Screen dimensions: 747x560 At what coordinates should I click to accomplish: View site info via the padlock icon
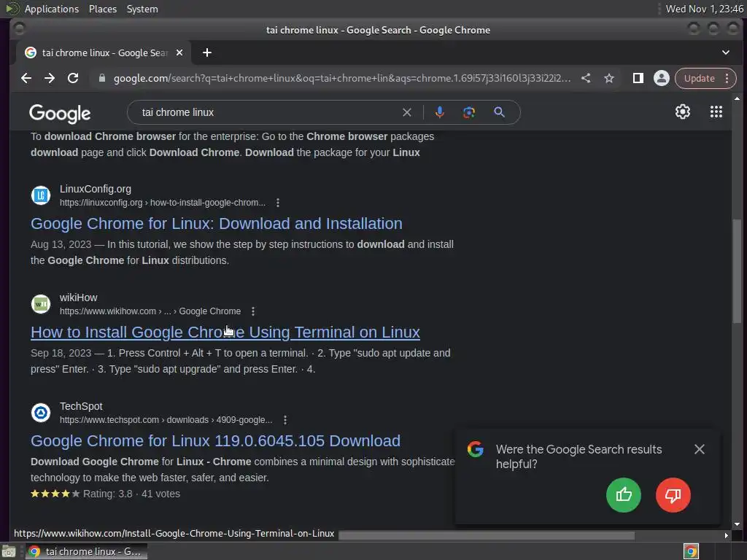[x=101, y=78]
